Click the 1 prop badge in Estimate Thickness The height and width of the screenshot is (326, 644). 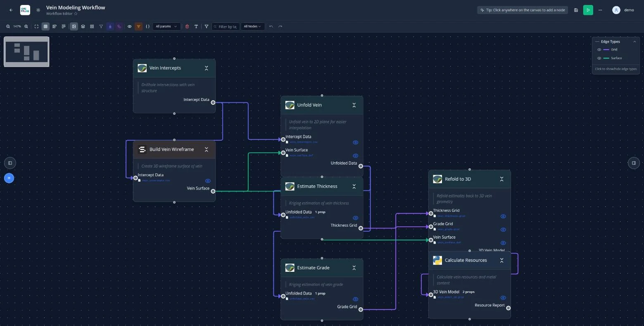click(x=320, y=212)
